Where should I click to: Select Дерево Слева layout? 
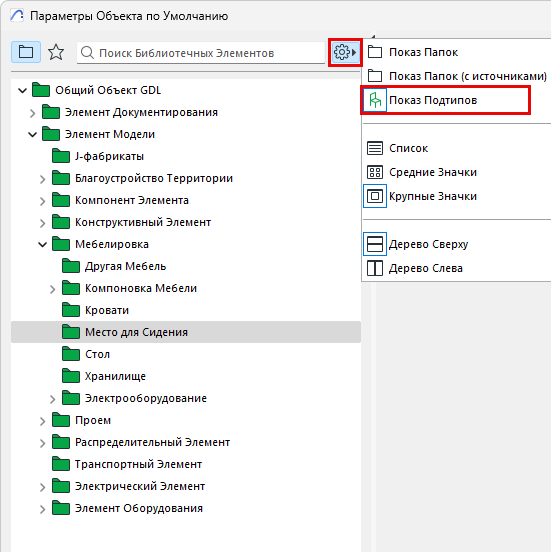(x=426, y=268)
